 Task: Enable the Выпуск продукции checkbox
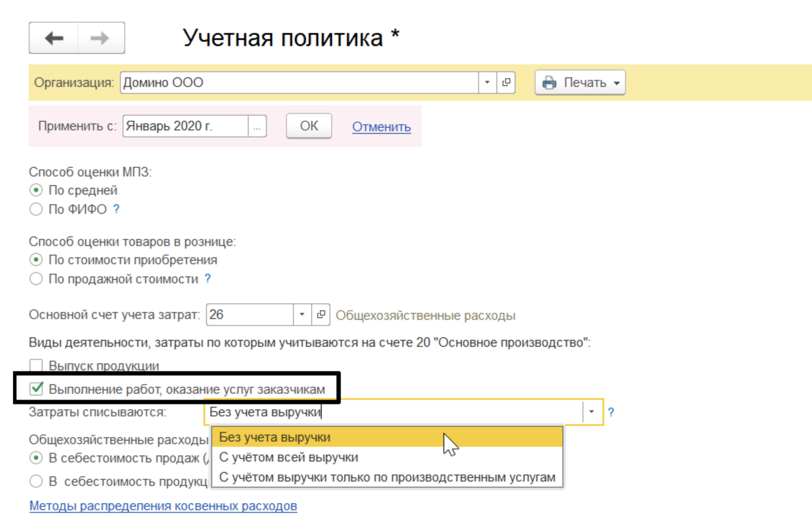37,365
